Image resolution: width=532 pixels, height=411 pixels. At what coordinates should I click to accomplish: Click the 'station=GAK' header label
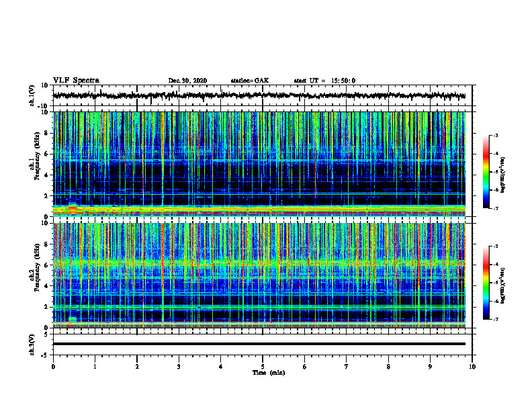coord(250,81)
